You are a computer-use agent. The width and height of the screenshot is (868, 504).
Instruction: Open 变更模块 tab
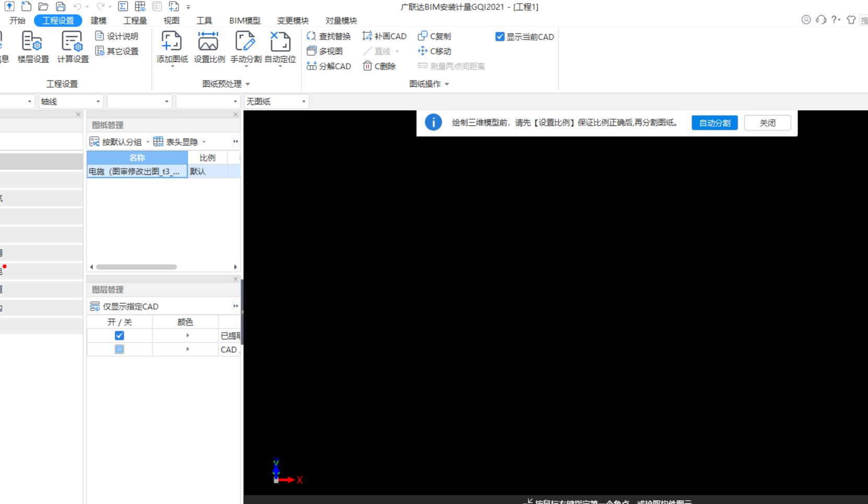[292, 20]
